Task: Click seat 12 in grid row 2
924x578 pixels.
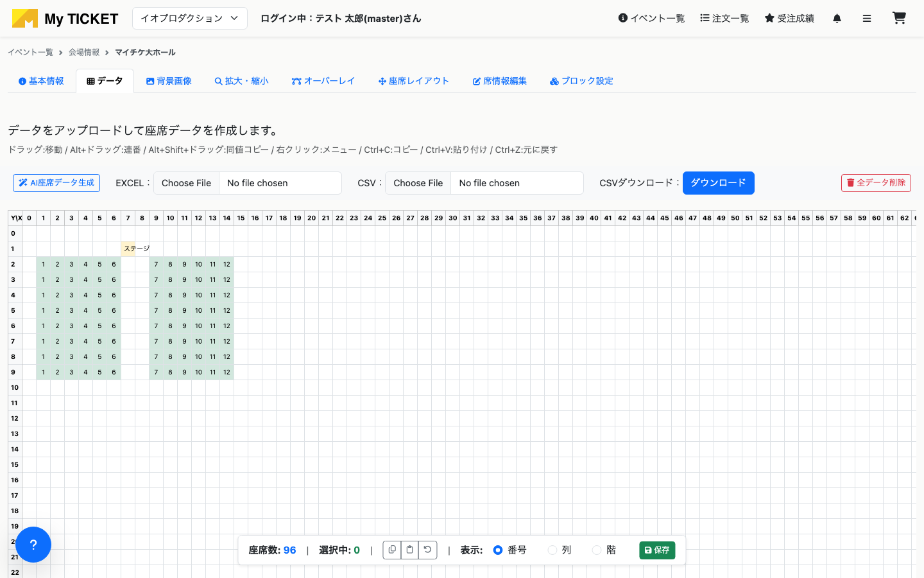Action: 227,264
